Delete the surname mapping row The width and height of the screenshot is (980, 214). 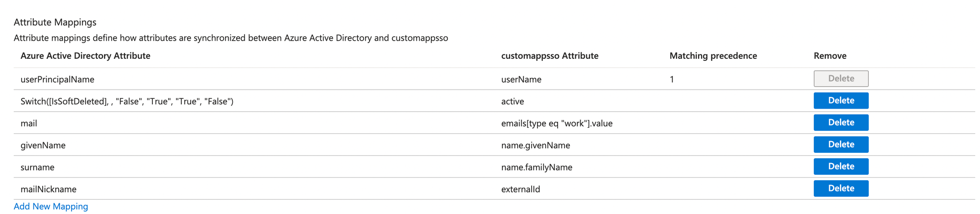(841, 166)
